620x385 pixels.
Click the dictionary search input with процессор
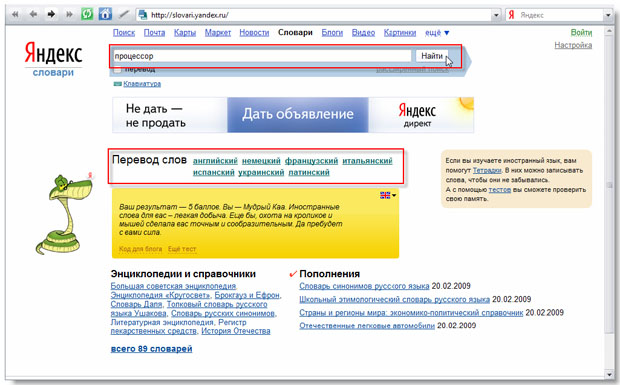[x=262, y=56]
